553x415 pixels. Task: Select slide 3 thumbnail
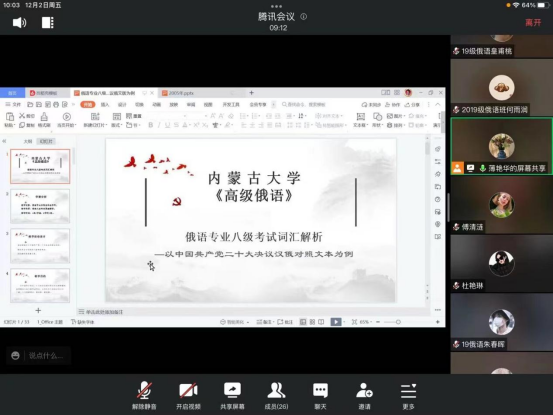(40, 246)
